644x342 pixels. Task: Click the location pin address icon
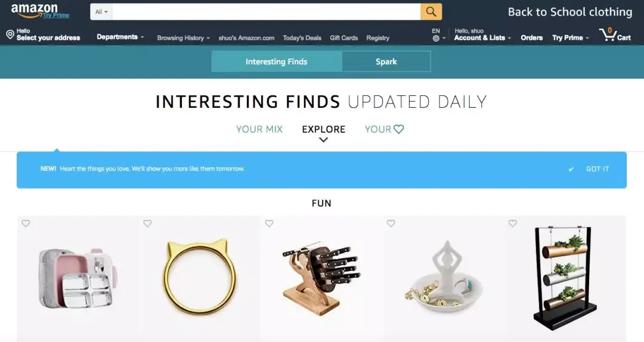point(10,35)
